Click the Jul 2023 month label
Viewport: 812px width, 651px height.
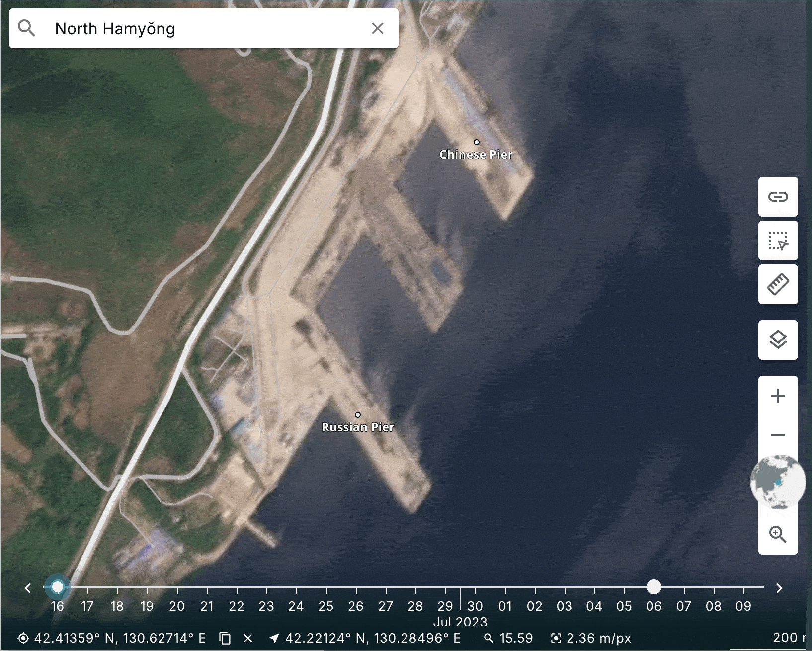[460, 622]
